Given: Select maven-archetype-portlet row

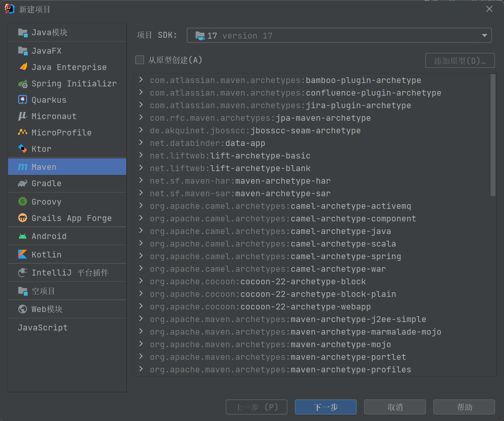Looking at the screenshot, I should coord(312,357).
